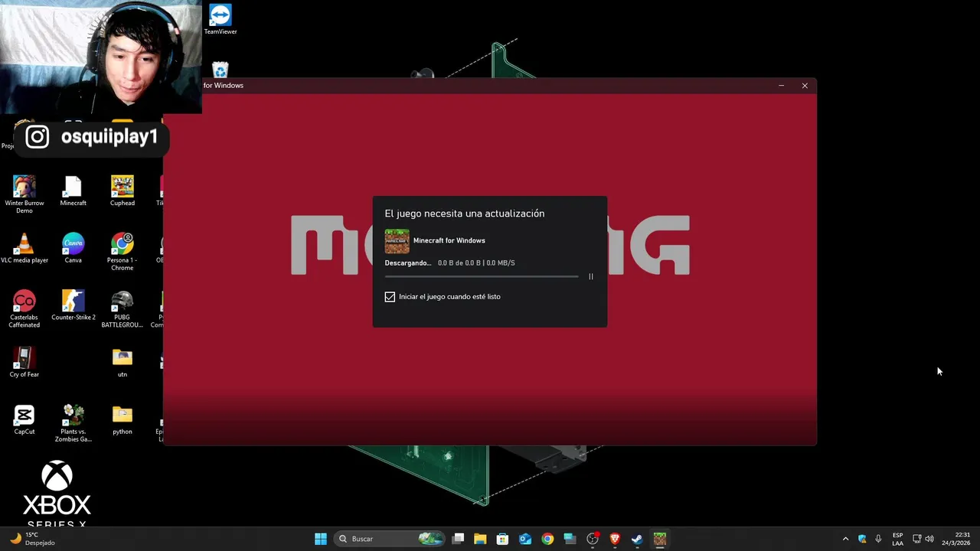980x551 pixels.
Task: Close the launcher window
Action: click(805, 86)
